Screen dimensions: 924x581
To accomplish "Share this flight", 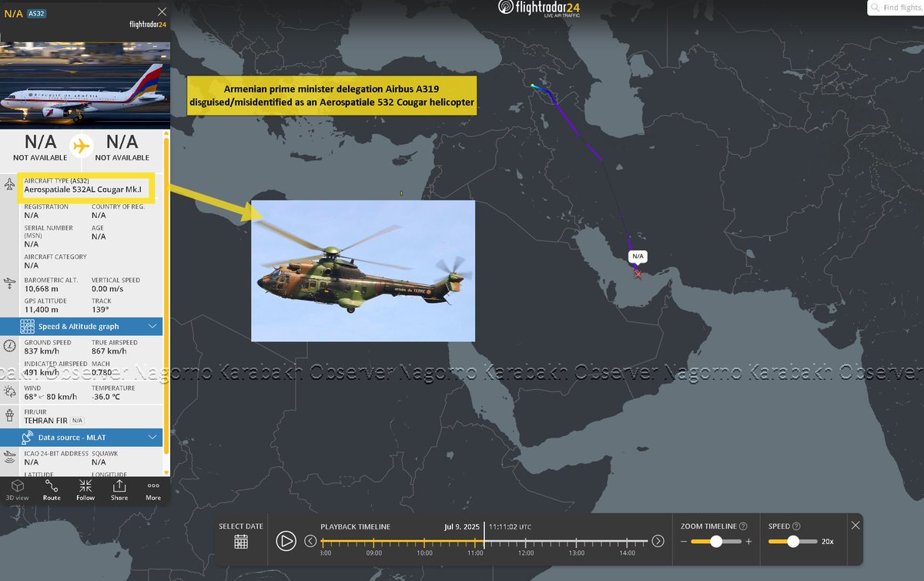I will click(x=119, y=490).
